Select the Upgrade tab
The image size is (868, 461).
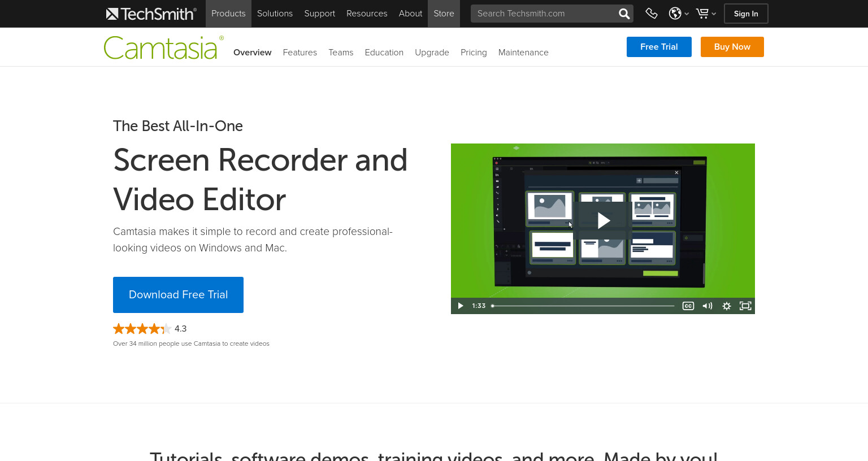(432, 53)
